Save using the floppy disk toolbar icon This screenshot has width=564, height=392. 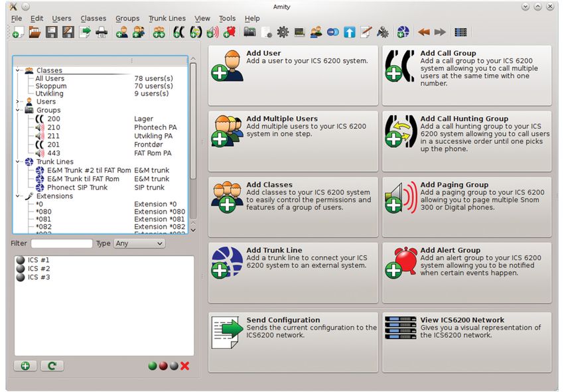click(x=52, y=33)
